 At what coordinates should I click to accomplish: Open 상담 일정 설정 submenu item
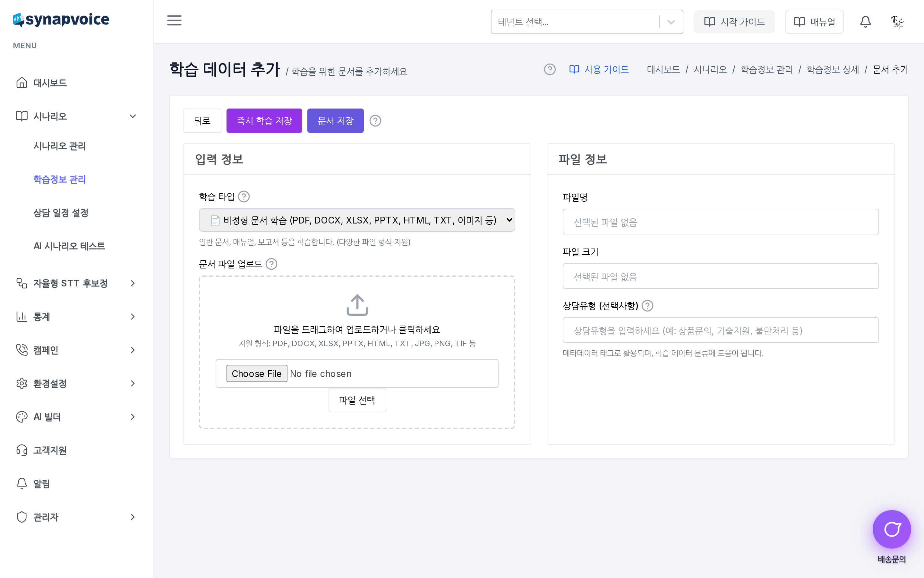pyautogui.click(x=61, y=213)
